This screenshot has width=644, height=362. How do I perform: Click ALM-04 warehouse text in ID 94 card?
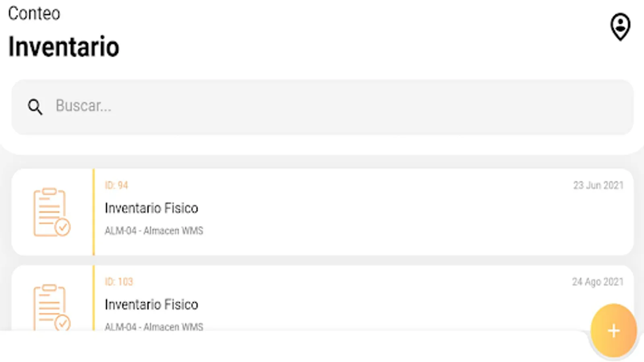pos(154,231)
